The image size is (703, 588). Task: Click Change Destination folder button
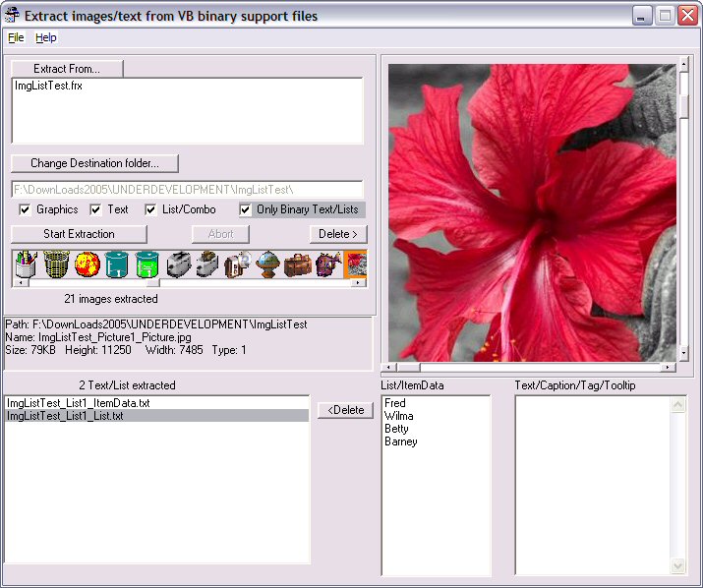click(x=94, y=163)
